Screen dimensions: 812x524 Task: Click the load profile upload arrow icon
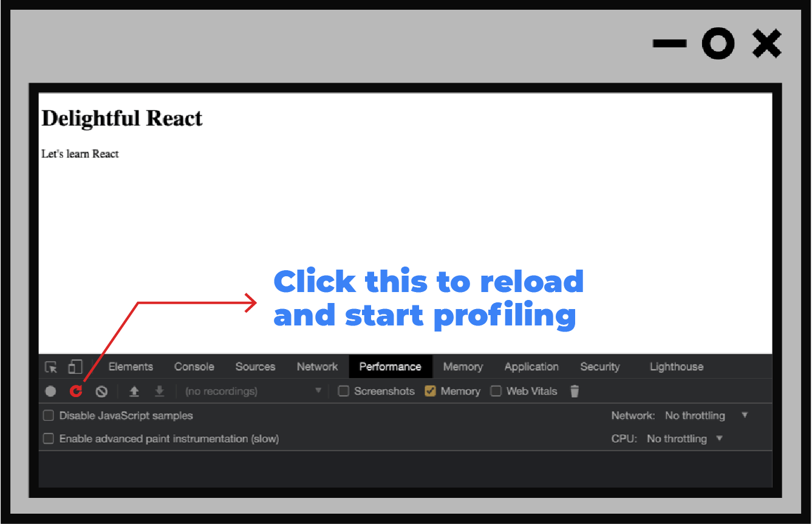pyautogui.click(x=134, y=392)
